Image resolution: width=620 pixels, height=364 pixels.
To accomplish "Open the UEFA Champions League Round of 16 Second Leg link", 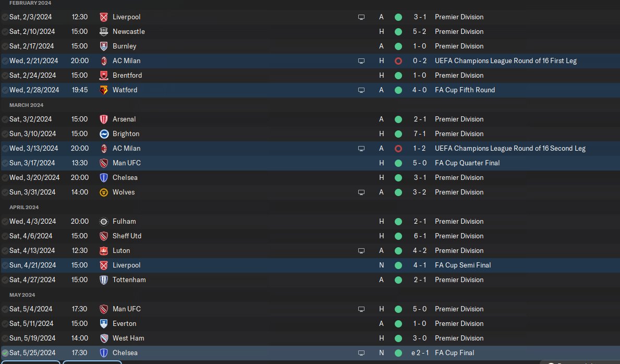I will pos(510,149).
